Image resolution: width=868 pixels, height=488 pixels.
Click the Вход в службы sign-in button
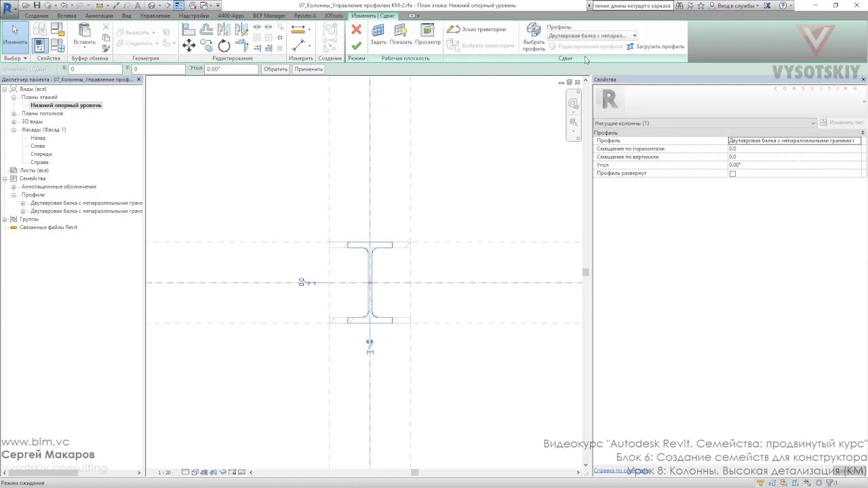[x=736, y=5]
